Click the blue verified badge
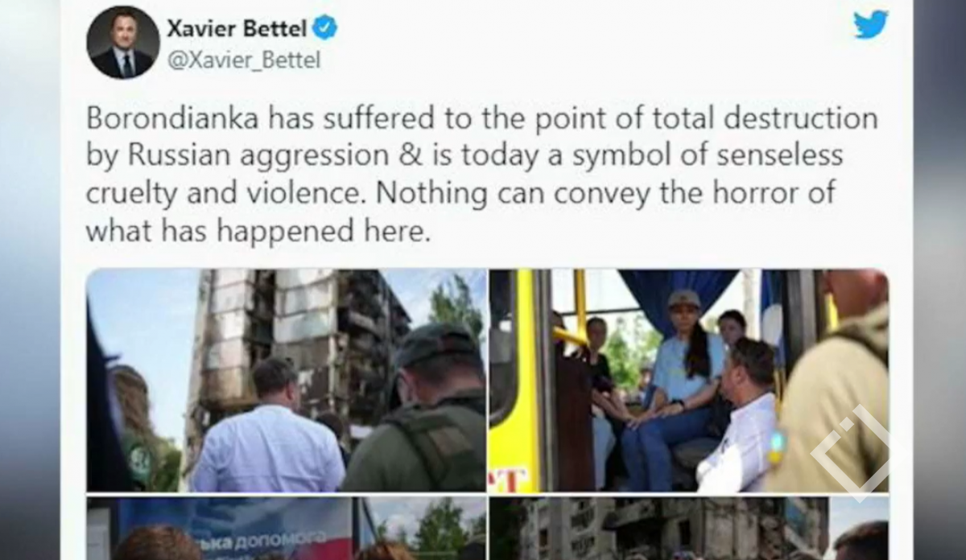Screen dimensions: 966x560 pos(325,29)
